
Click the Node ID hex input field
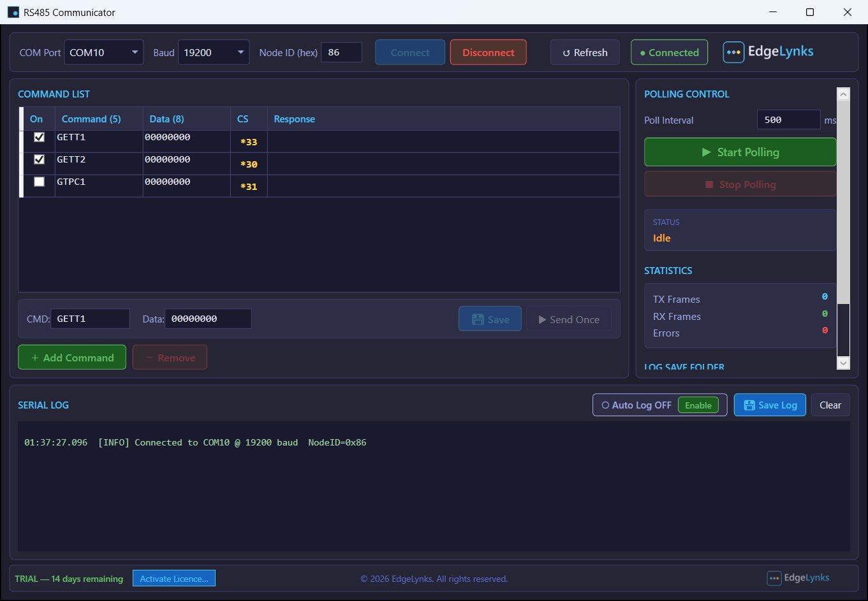pos(341,52)
